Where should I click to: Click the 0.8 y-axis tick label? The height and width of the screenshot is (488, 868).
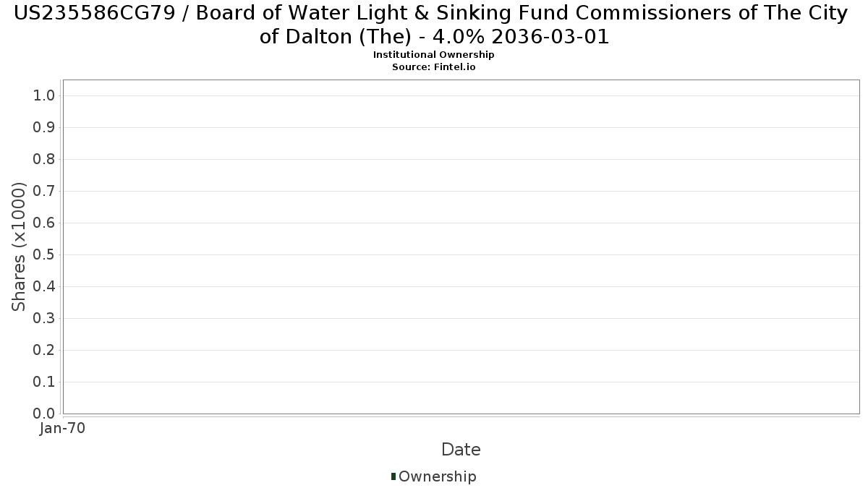44,159
